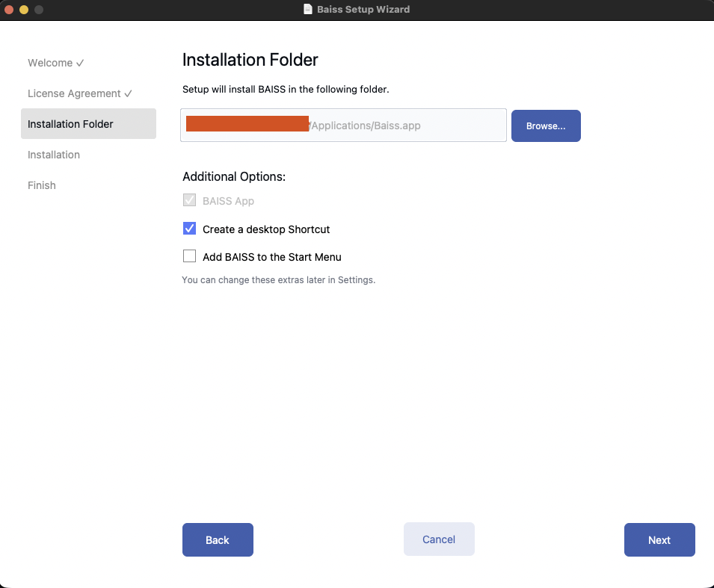This screenshot has height=588, width=714.
Task: Click the Installation Folder page heading
Action: click(250, 60)
